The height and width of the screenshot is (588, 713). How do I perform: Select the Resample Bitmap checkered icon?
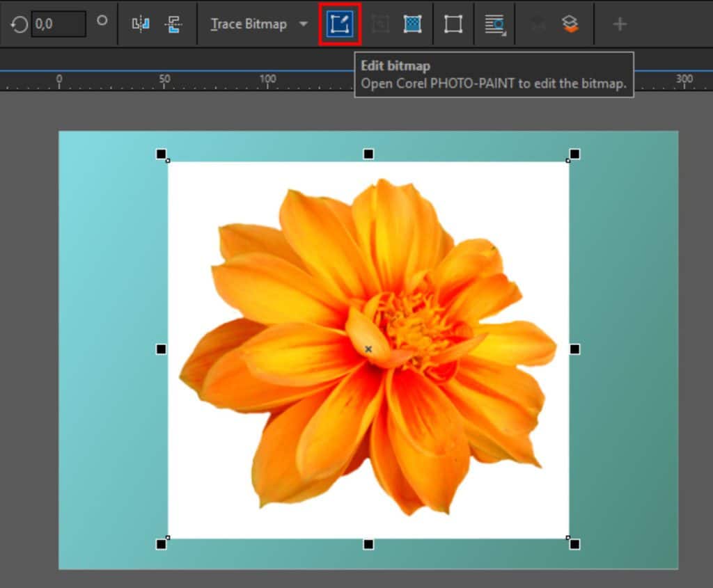point(412,24)
